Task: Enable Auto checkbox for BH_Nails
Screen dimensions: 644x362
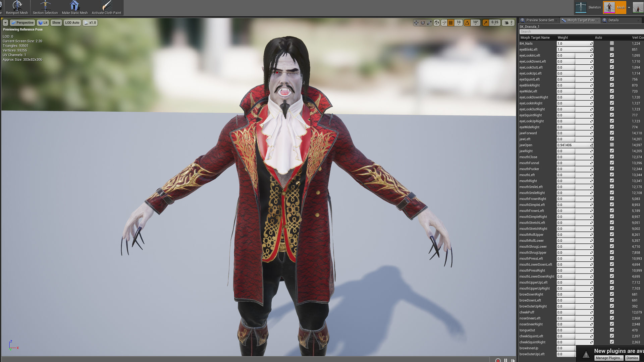Action: pyautogui.click(x=612, y=44)
